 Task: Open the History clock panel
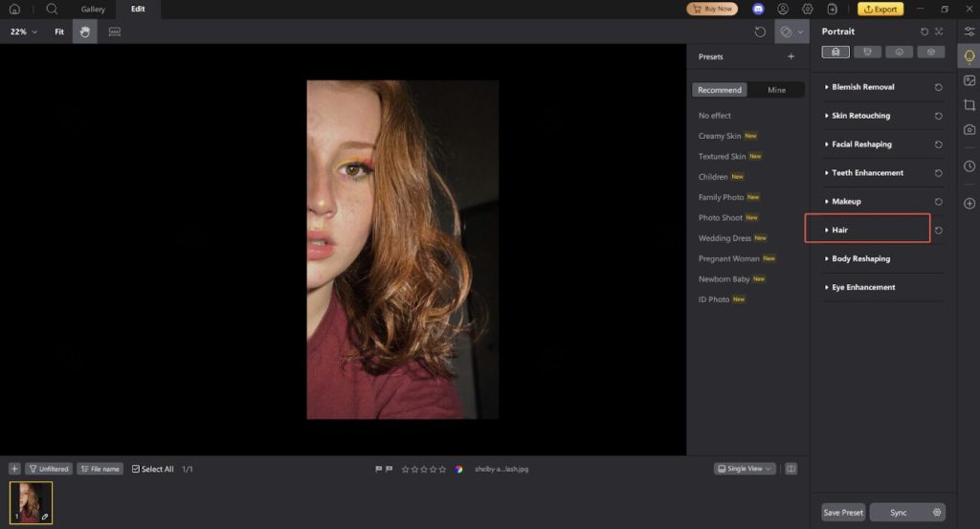[x=969, y=166]
